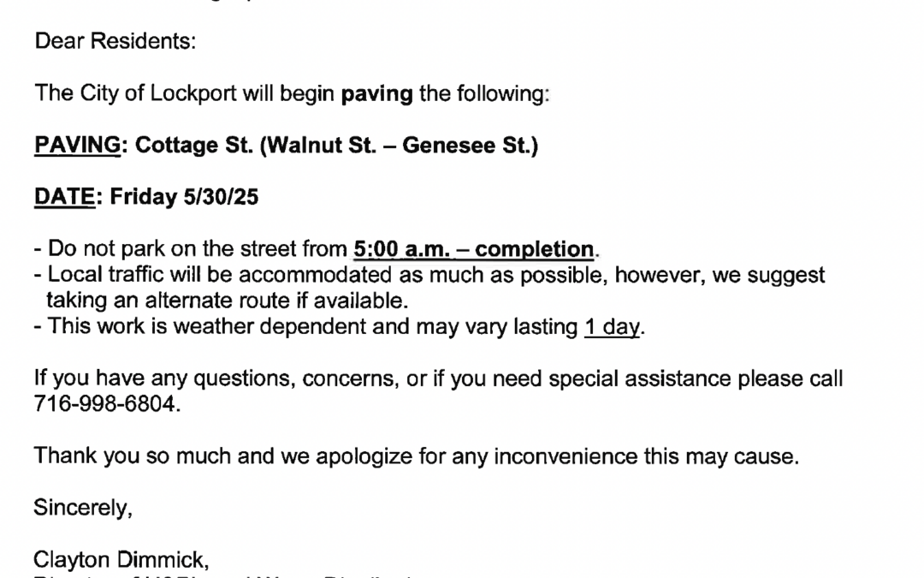Click the underlined DATE heading
924x578 pixels.
[65, 197]
